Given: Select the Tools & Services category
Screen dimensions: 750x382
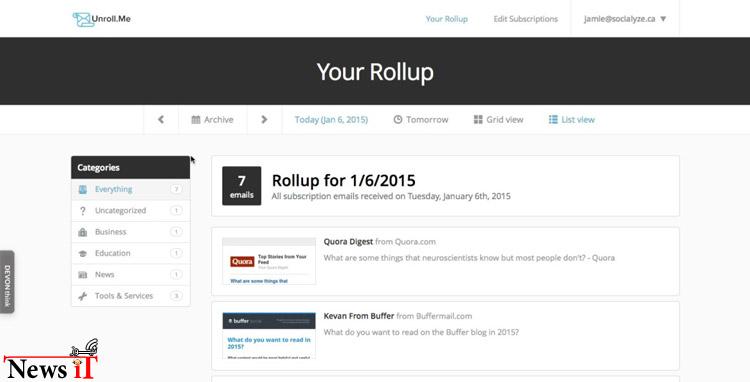Looking at the screenshot, I should point(131,296).
